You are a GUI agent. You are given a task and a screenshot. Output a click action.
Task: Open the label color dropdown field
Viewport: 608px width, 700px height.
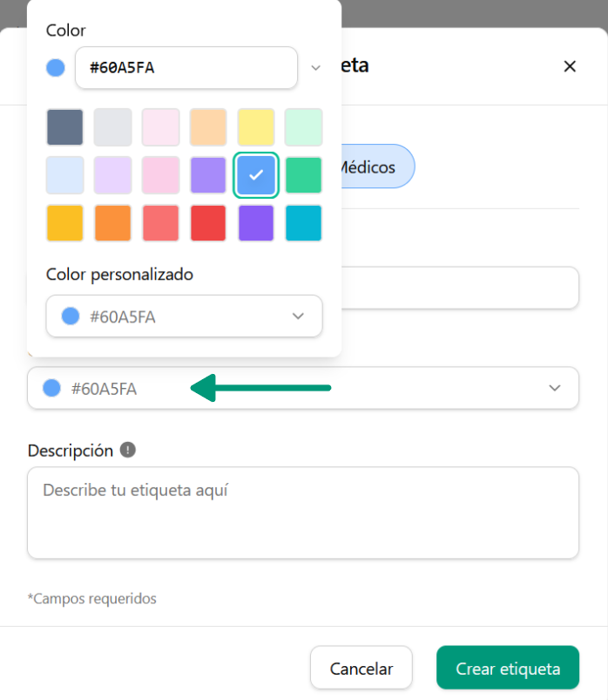(302, 388)
